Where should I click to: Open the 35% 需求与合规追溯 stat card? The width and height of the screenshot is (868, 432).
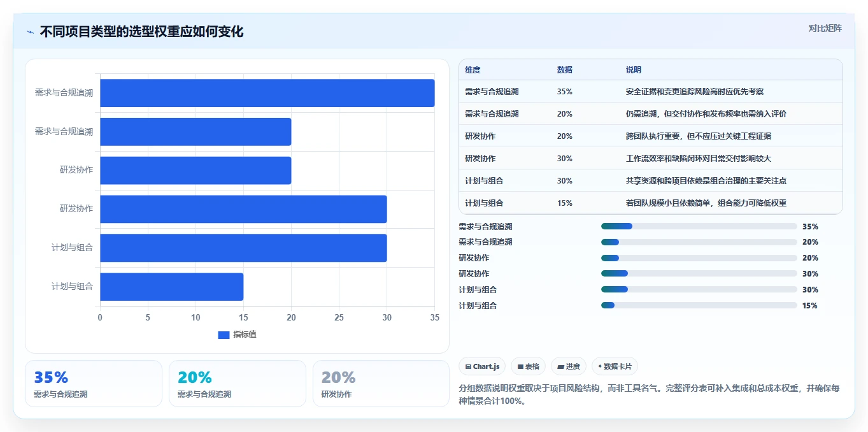(94, 384)
